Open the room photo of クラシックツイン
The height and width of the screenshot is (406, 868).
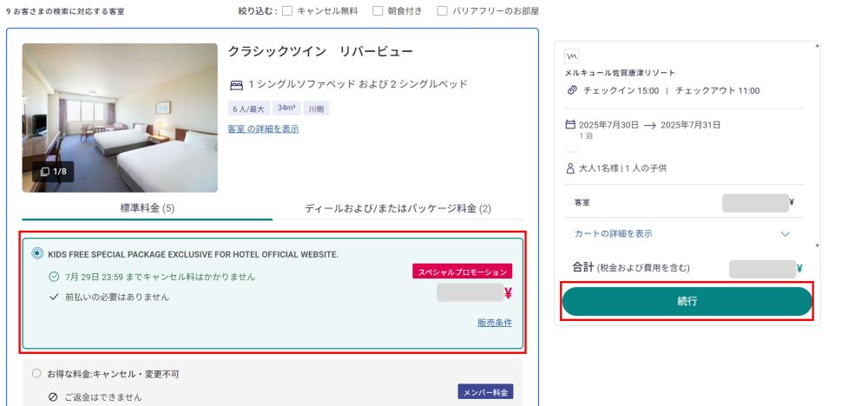click(120, 118)
